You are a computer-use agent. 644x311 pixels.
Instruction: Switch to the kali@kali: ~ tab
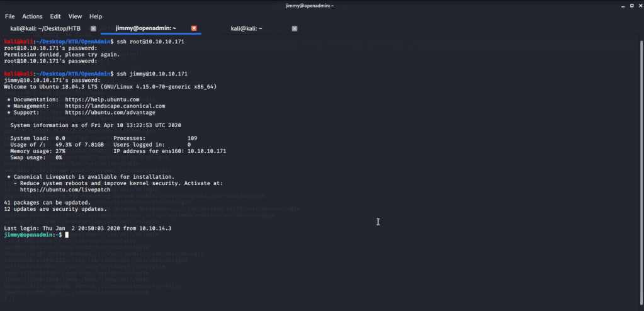coord(246,28)
